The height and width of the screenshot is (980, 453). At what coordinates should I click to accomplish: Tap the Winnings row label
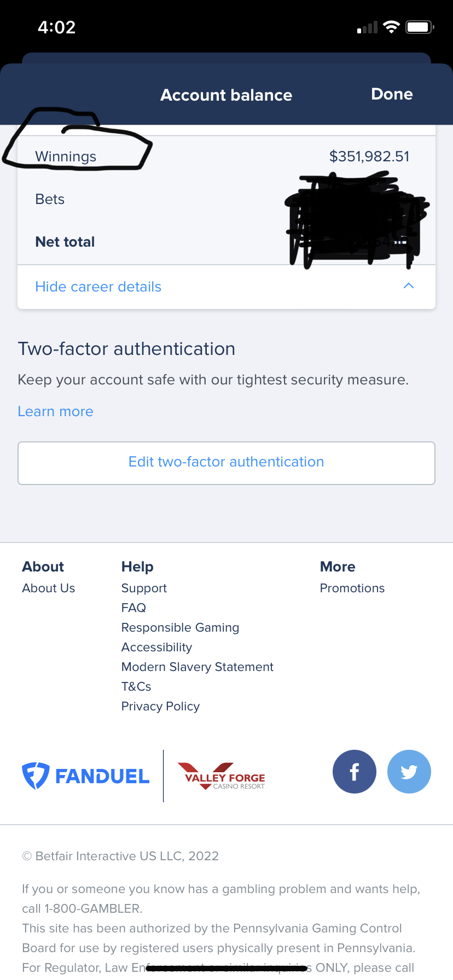[66, 156]
